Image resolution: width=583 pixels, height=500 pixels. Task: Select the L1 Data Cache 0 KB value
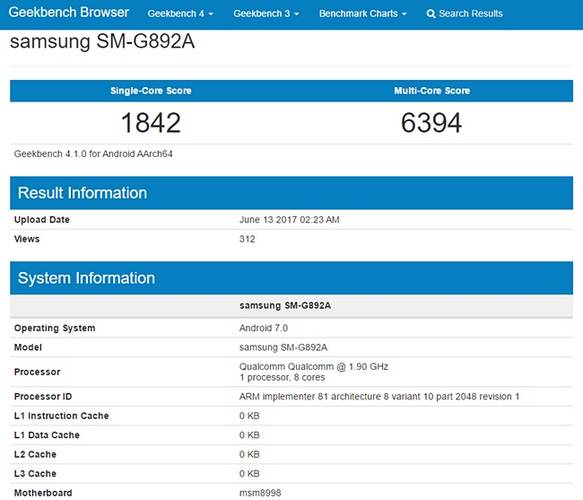(249, 435)
